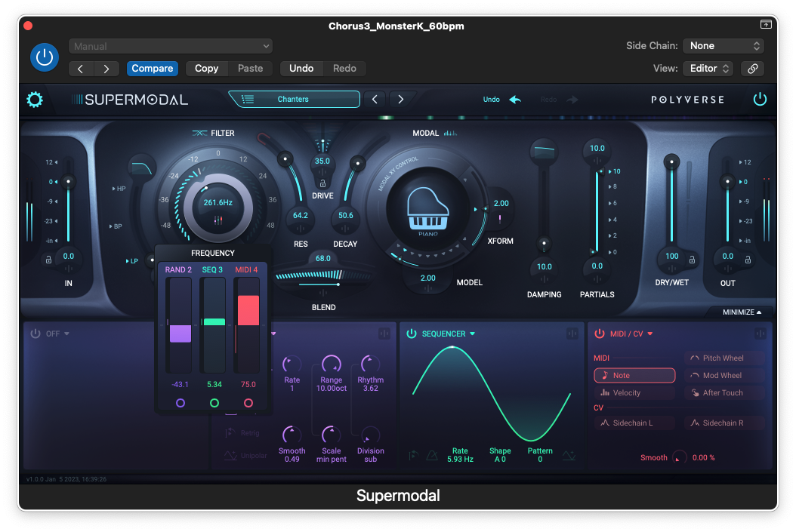Open the Side Chain dropdown
The width and height of the screenshot is (796, 532).
pos(723,46)
